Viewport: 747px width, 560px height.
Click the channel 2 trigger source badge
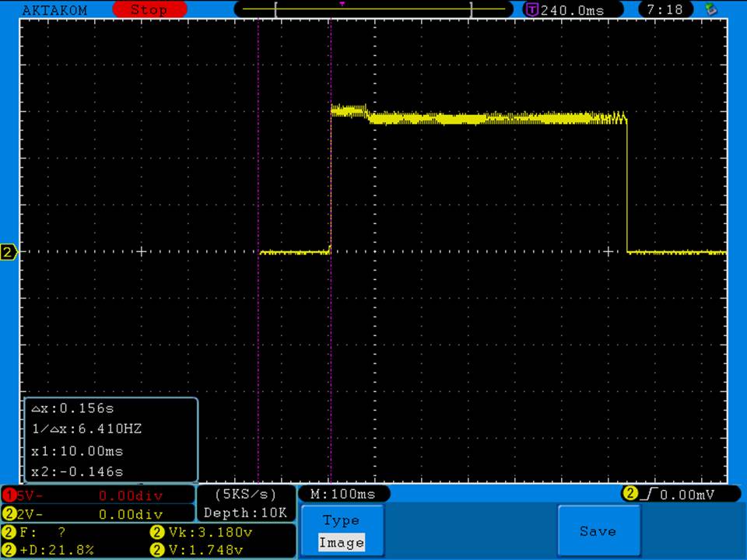pos(630,493)
